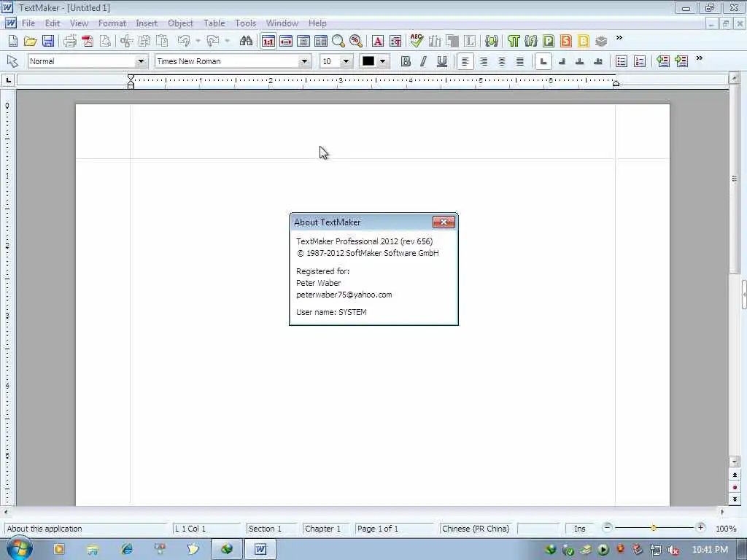Click the zoom slider handle in status bar
The image size is (747, 560).
pyautogui.click(x=654, y=528)
